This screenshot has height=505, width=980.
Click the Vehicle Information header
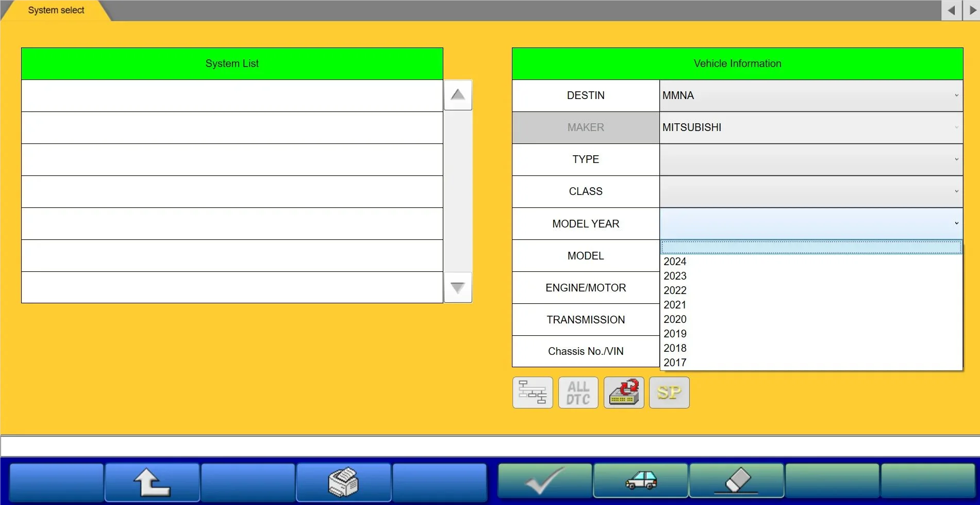tap(737, 63)
